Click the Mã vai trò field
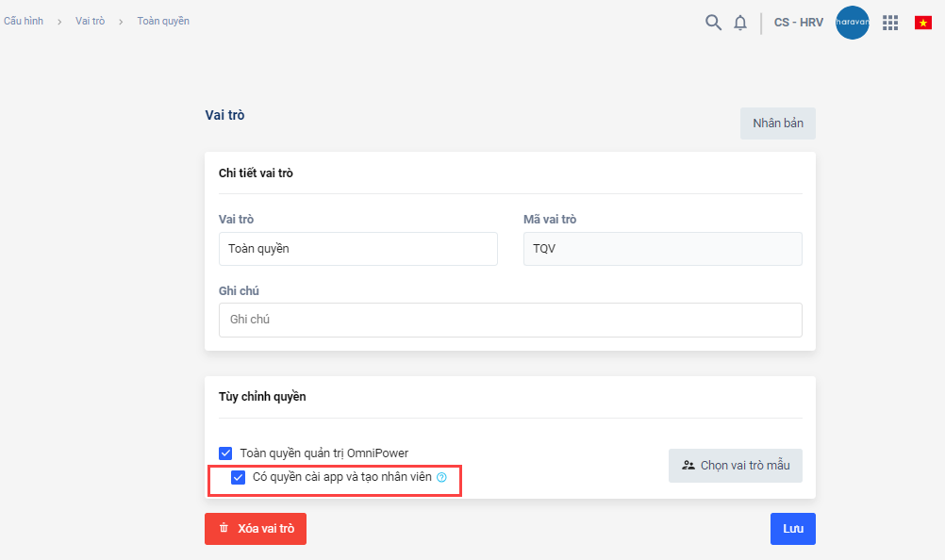This screenshot has width=945, height=560. pos(662,249)
